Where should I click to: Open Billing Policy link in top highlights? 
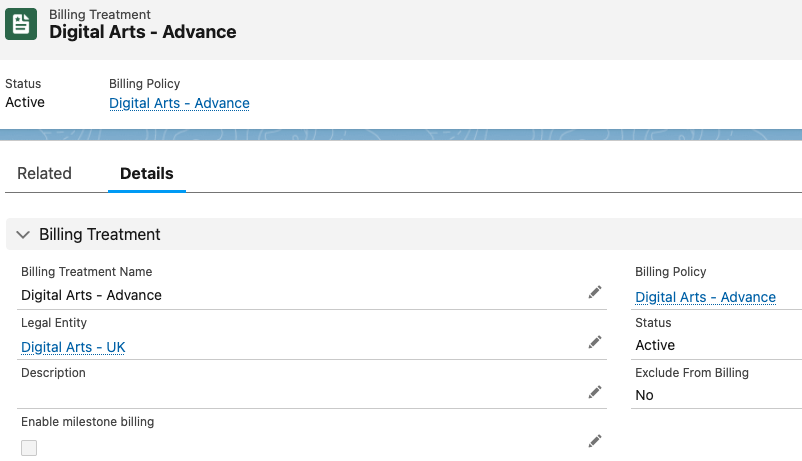pyautogui.click(x=179, y=103)
